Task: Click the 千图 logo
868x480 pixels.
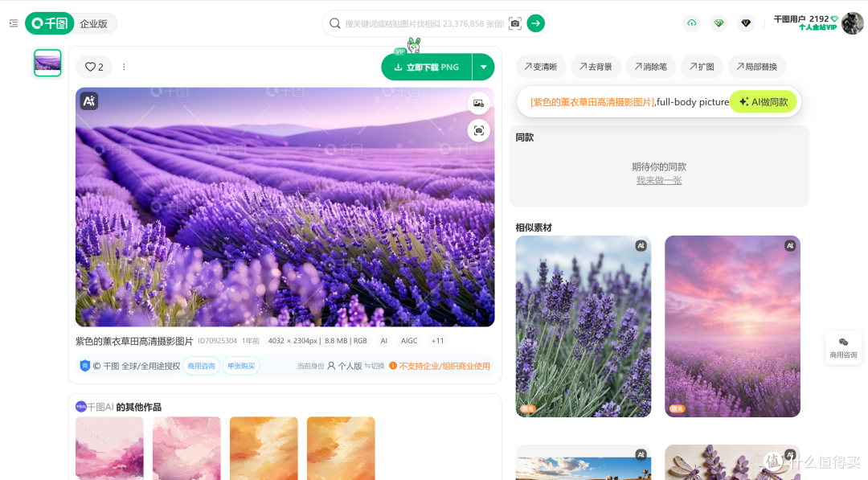Action: point(50,23)
